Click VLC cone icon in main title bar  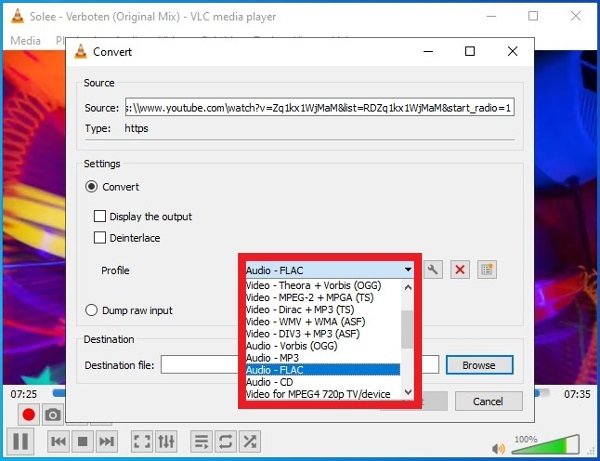pos(17,16)
